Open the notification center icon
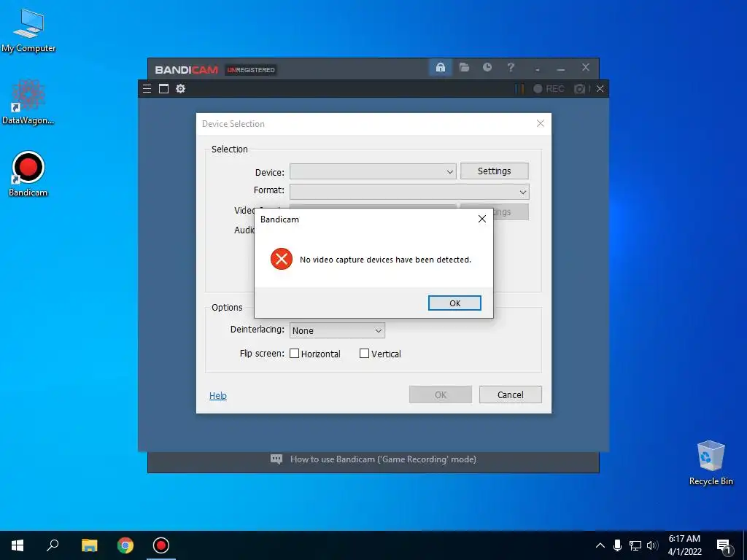The height and width of the screenshot is (560, 747). pos(724,546)
